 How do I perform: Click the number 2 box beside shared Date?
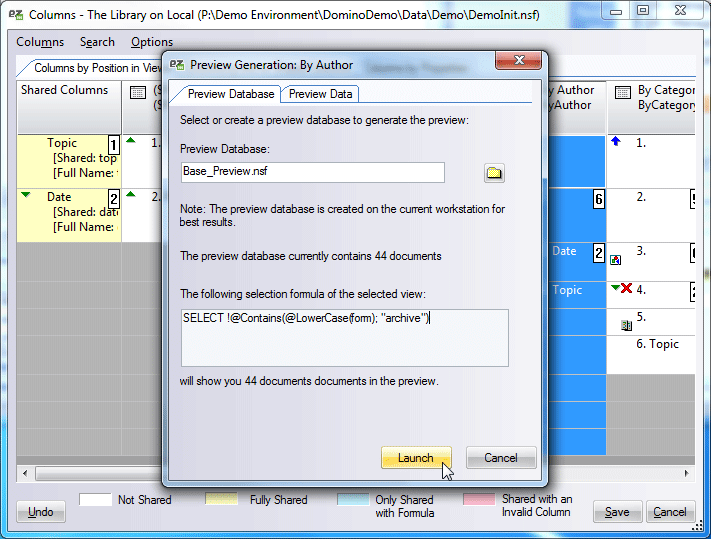click(114, 199)
